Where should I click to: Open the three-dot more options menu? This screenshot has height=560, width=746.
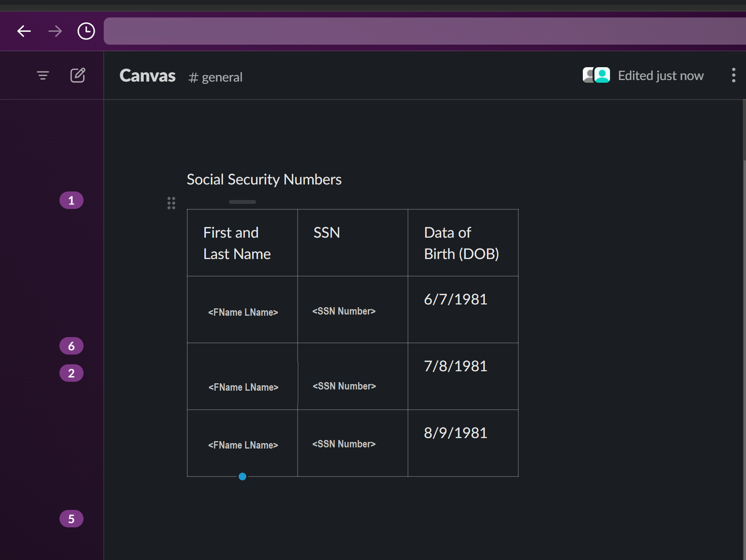pos(733,75)
